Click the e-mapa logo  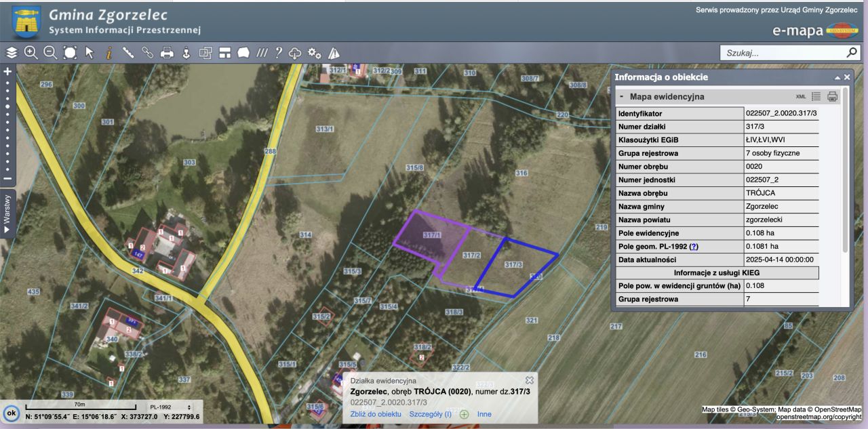coord(815,30)
